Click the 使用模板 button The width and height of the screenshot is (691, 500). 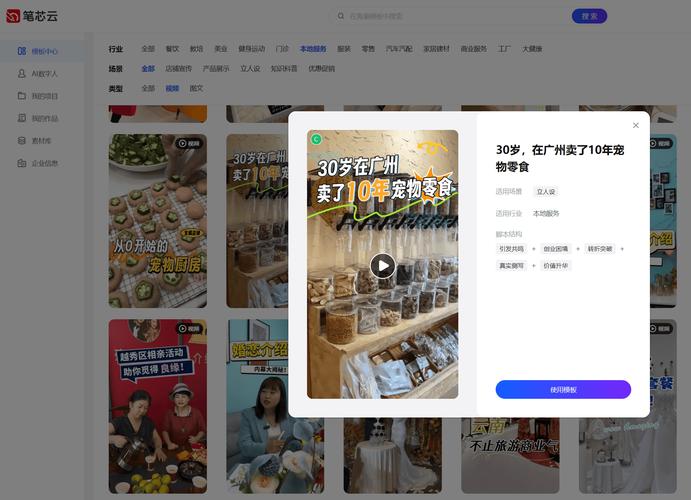click(x=563, y=389)
